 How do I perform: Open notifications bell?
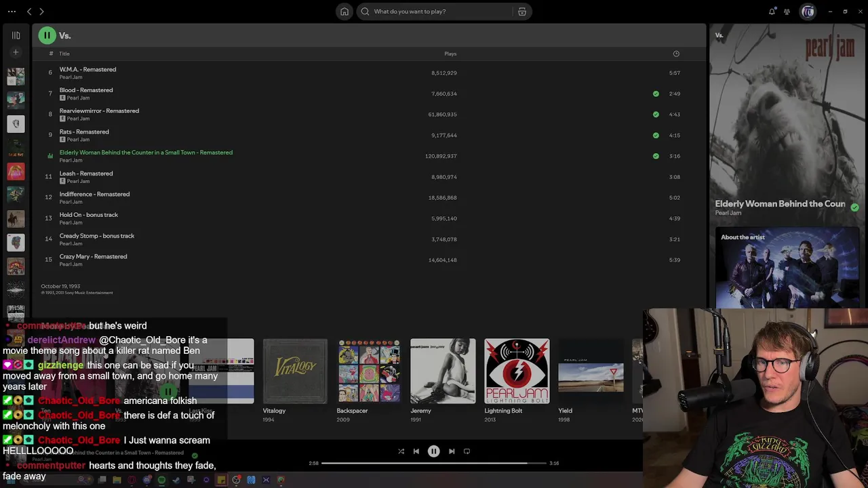[x=772, y=12]
